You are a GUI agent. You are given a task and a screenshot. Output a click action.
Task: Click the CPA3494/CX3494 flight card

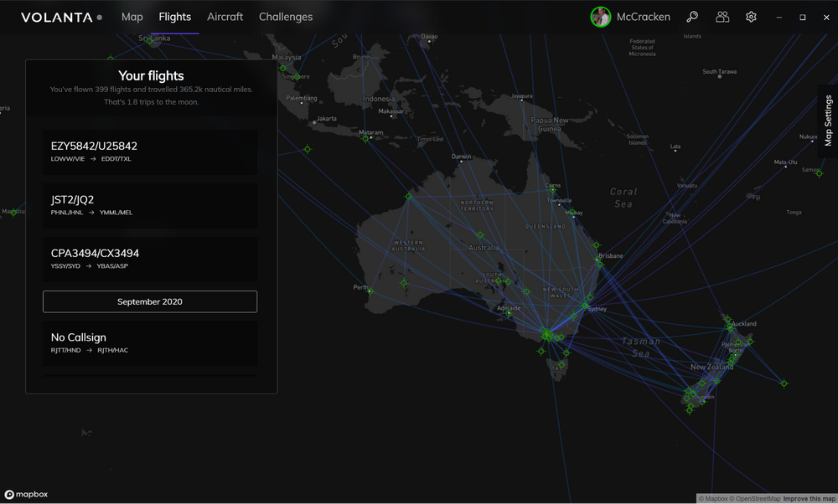click(x=149, y=259)
